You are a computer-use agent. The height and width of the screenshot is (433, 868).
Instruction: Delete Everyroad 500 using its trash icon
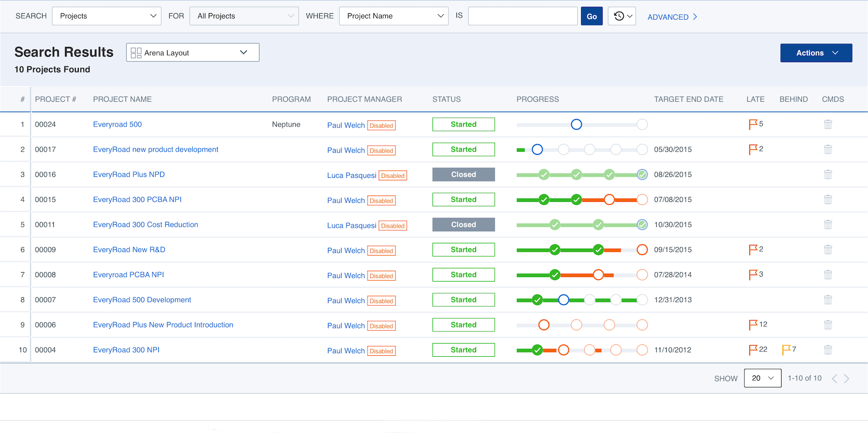827,124
